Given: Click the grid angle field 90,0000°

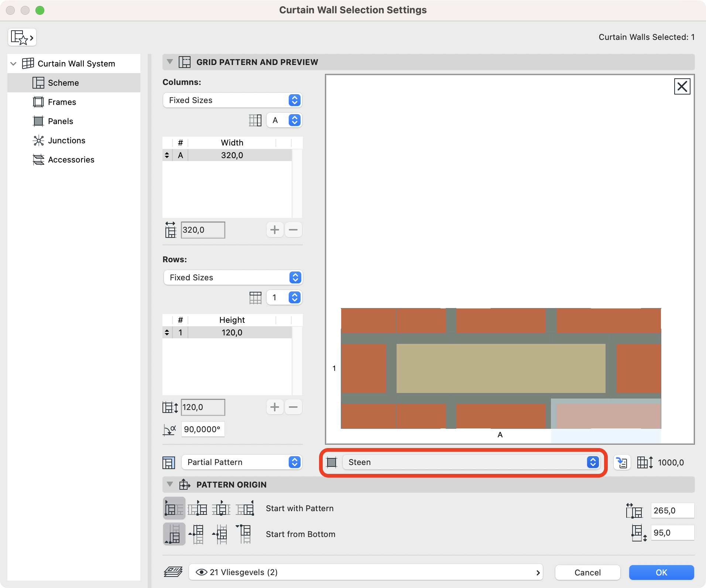Looking at the screenshot, I should 203,429.
